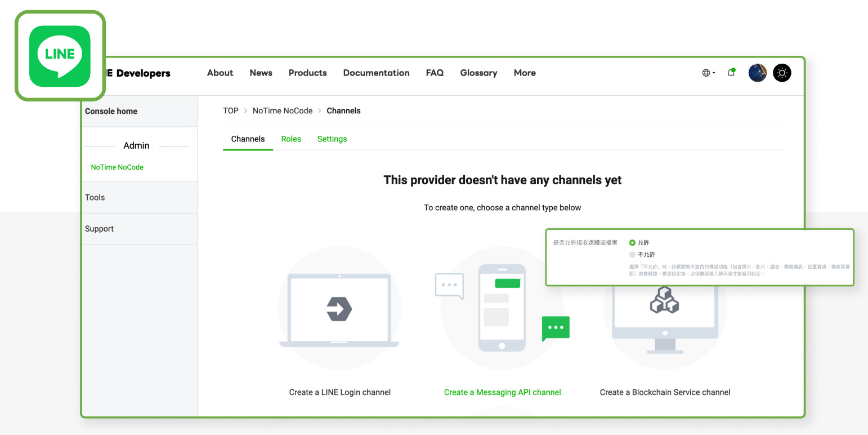The height and width of the screenshot is (435, 868).
Task: Click the LINE Login laptop illustration
Action: [339, 309]
